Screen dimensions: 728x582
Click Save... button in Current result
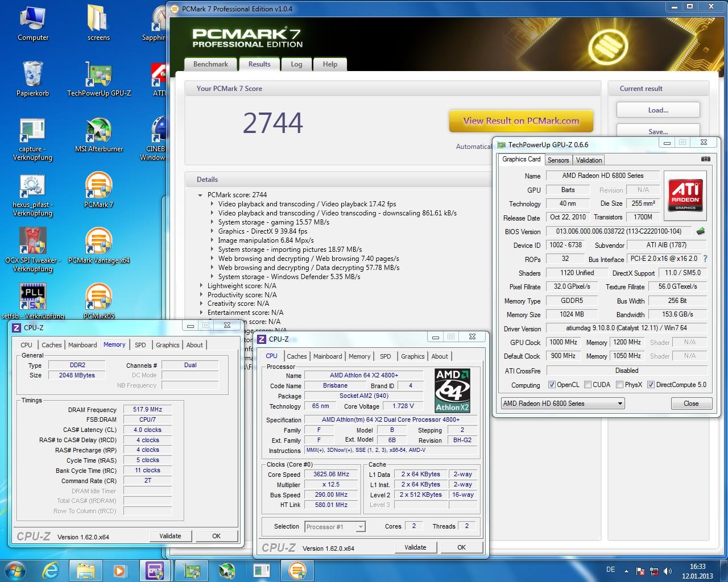coord(658,131)
